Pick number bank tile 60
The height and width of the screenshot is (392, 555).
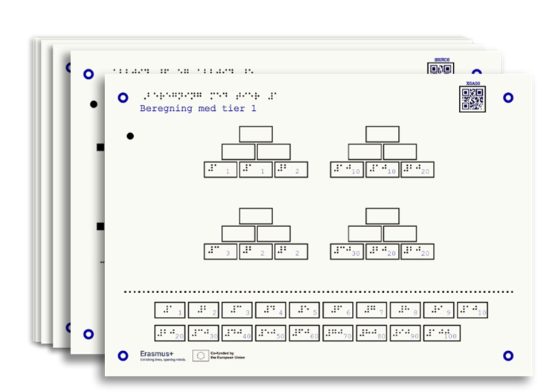[304, 333]
